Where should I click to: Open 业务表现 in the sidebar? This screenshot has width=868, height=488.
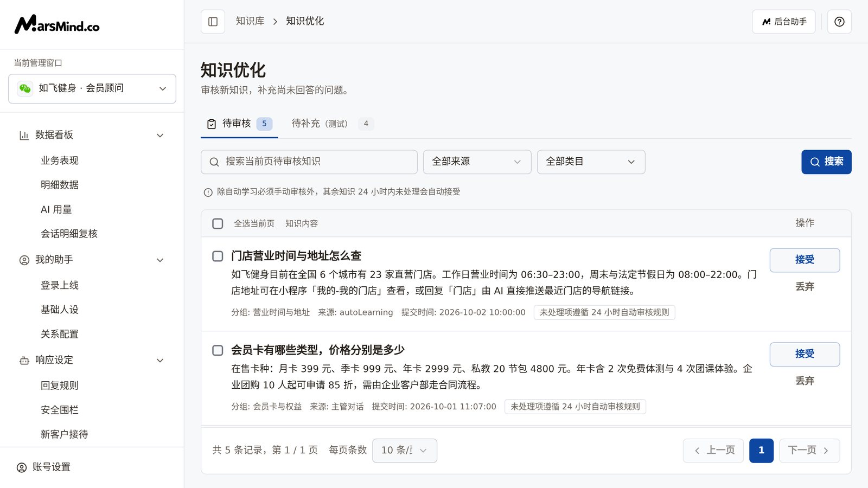60,160
